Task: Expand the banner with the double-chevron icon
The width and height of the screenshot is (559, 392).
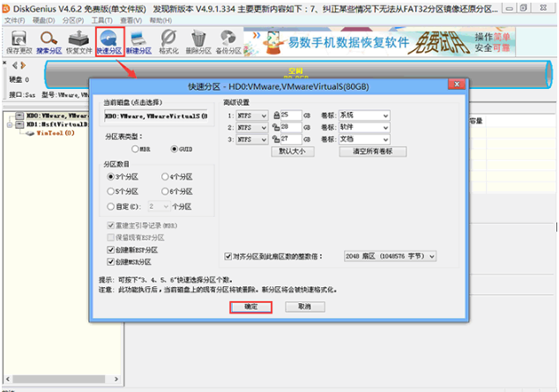Action: [257, 35]
